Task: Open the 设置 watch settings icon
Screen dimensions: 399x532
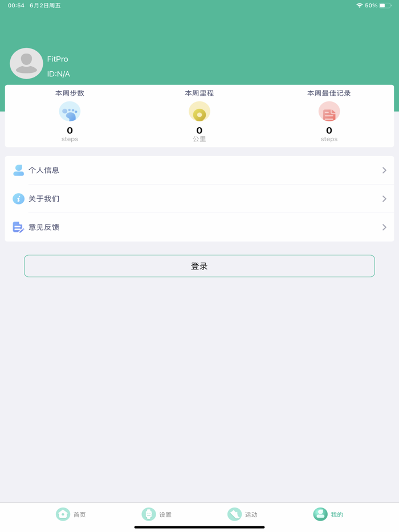Action: (148, 514)
